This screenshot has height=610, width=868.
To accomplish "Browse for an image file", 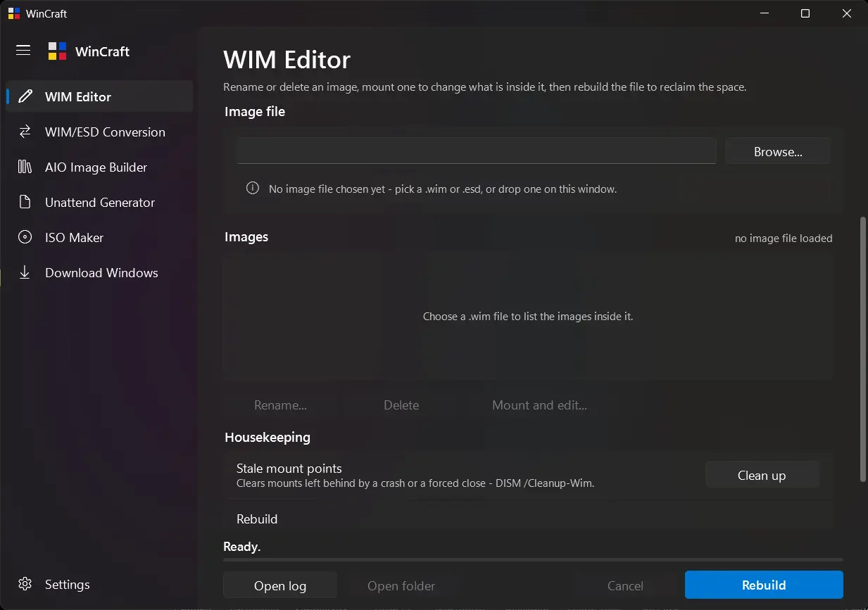I will (778, 151).
